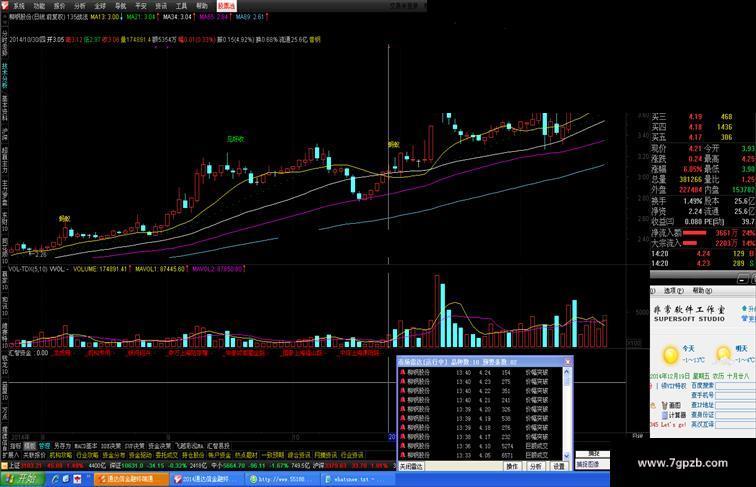Click the 关闭雷达 button
The image size is (756, 487).
click(x=411, y=466)
